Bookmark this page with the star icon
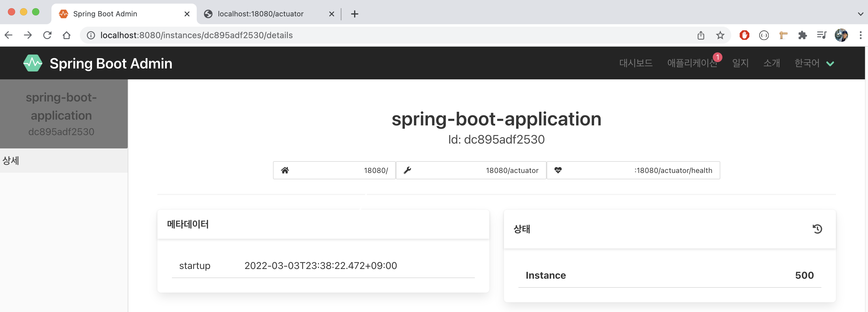The image size is (868, 312). pos(720,35)
